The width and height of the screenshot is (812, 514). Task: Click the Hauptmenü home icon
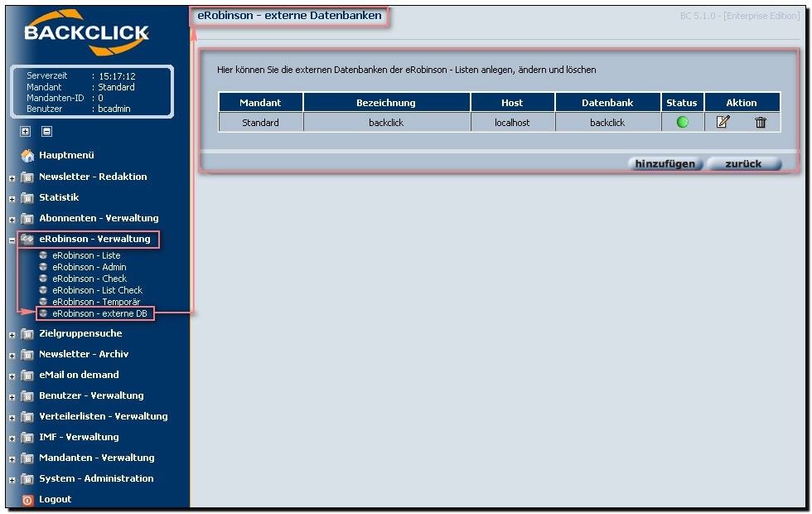click(27, 156)
